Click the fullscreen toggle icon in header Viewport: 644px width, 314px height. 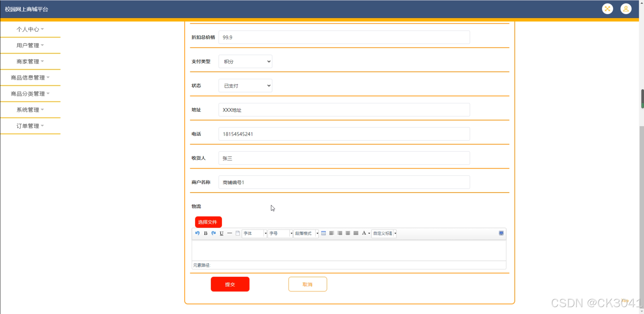click(x=607, y=9)
